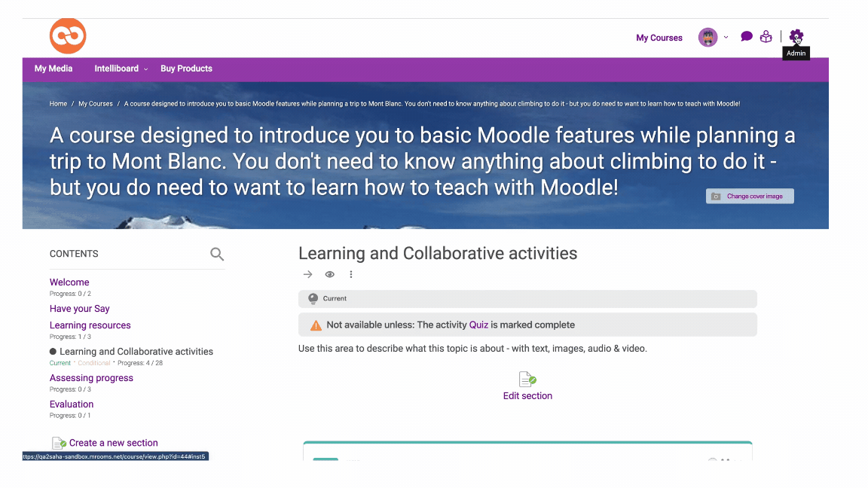Open the section three-dot options menu
The height and width of the screenshot is (488, 868).
[351, 274]
